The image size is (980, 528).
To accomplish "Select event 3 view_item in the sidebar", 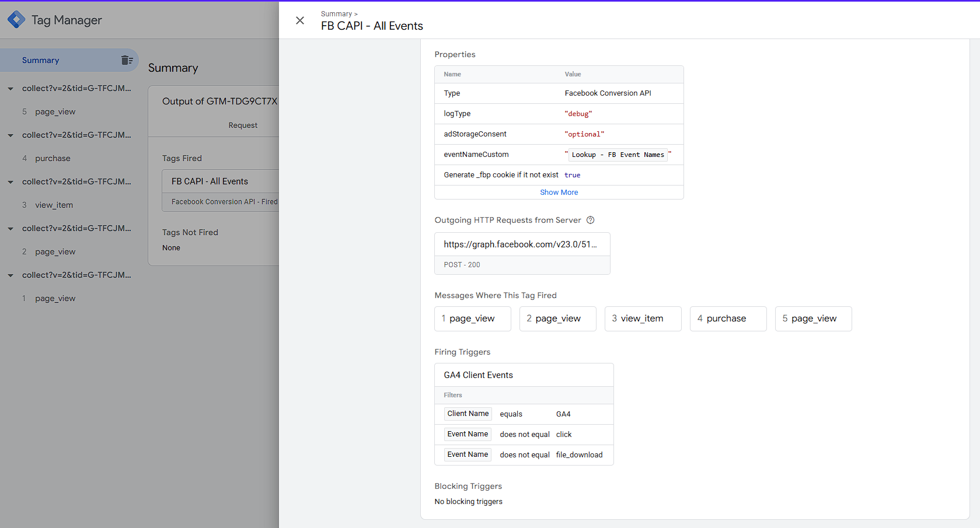I will [54, 205].
